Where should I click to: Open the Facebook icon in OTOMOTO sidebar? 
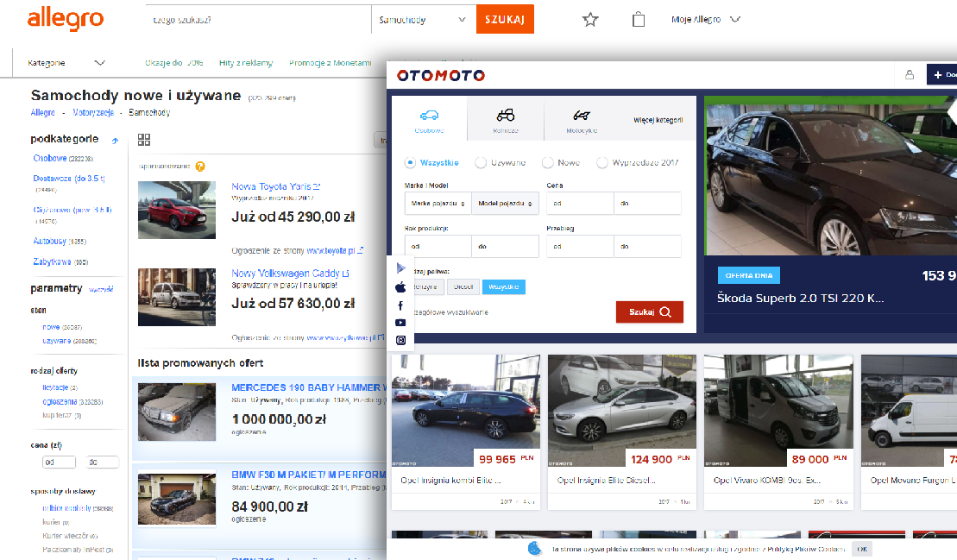click(x=400, y=305)
